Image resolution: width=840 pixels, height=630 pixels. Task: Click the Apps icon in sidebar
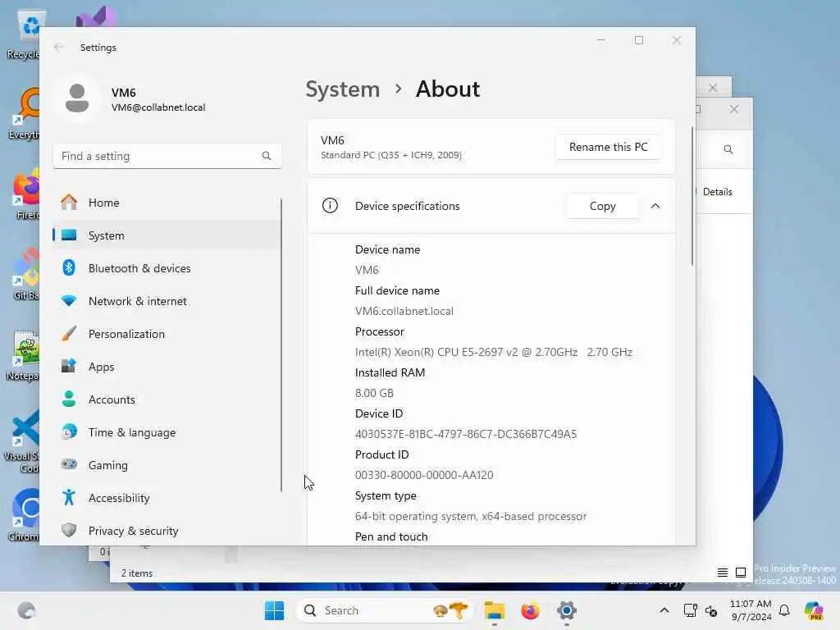tap(69, 366)
